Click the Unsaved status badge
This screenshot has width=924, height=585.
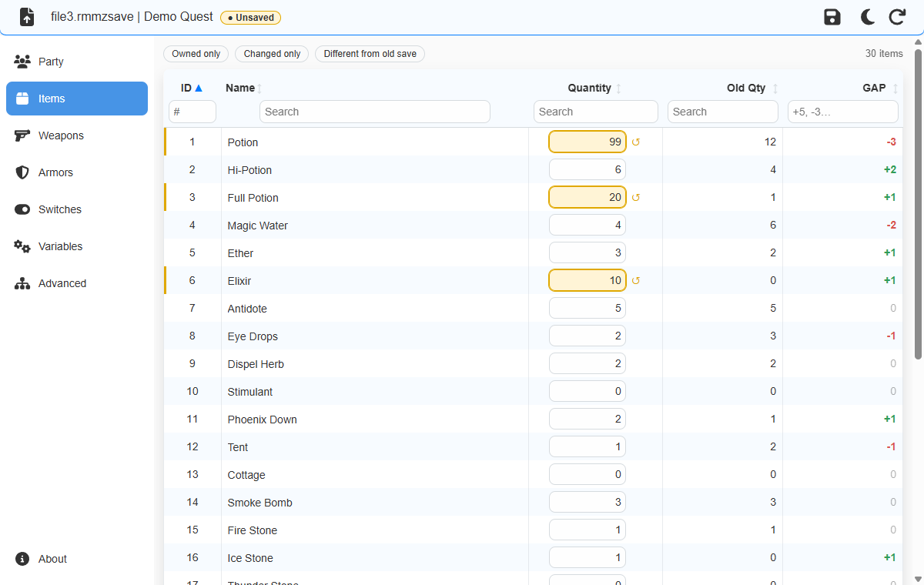[250, 18]
